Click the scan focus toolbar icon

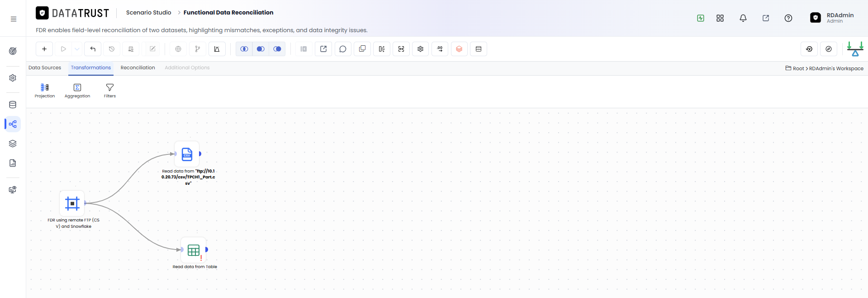[x=401, y=49]
